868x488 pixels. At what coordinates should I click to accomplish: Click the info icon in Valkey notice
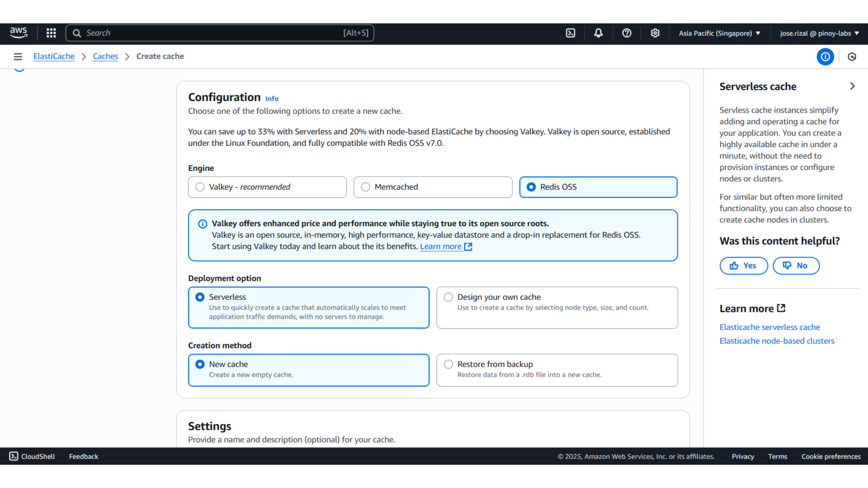click(x=202, y=224)
